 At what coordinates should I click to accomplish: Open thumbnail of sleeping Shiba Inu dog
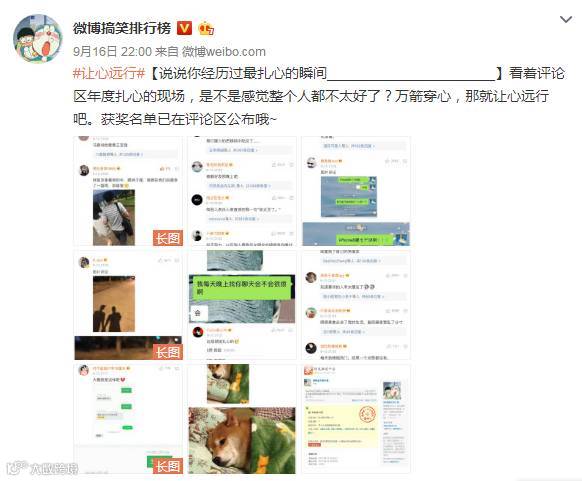coord(242,419)
